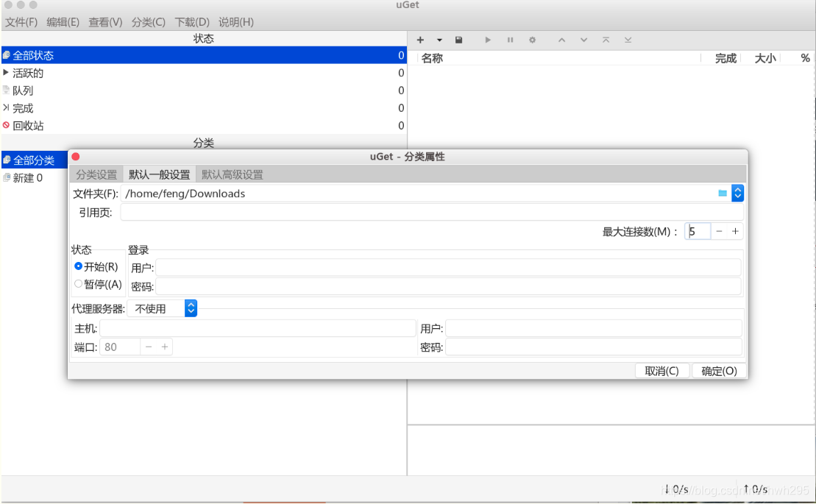The image size is (816, 504).
Task: Click the 确定(O) button
Action: pos(719,371)
